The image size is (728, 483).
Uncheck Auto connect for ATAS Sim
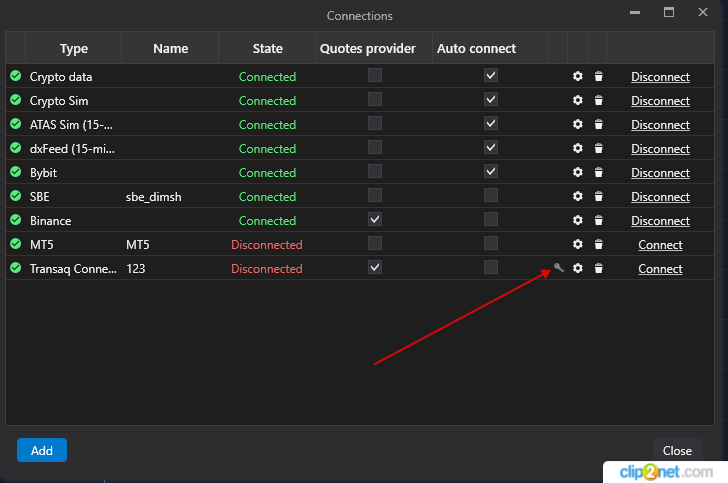pyautogui.click(x=491, y=124)
